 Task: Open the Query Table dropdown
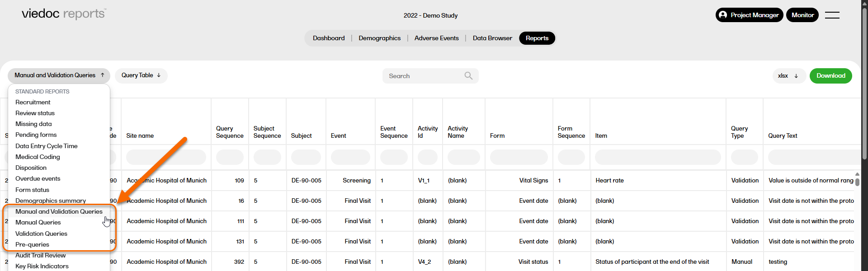pyautogui.click(x=141, y=75)
